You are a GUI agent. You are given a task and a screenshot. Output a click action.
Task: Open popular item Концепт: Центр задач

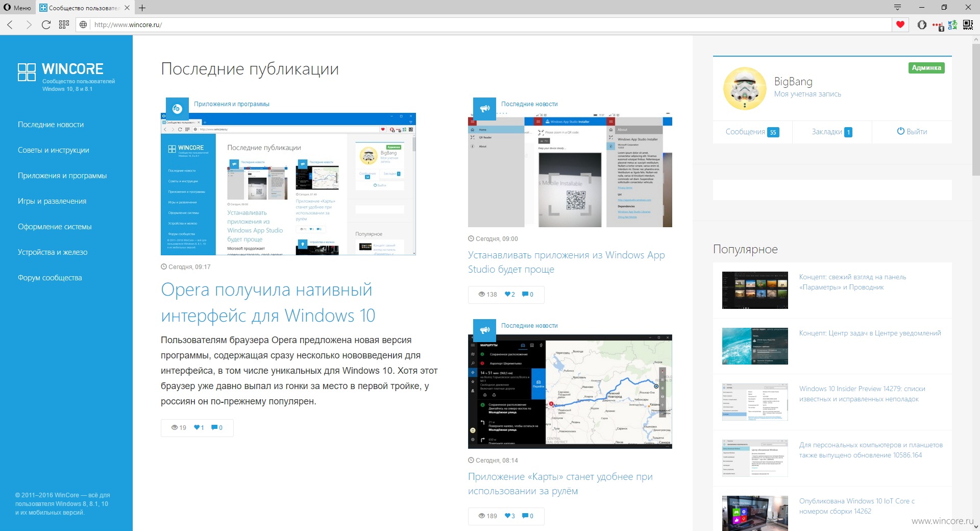coord(870,333)
